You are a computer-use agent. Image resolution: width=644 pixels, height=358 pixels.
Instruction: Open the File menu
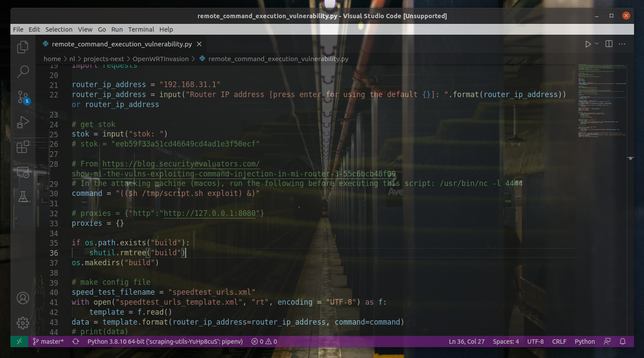[x=18, y=29]
